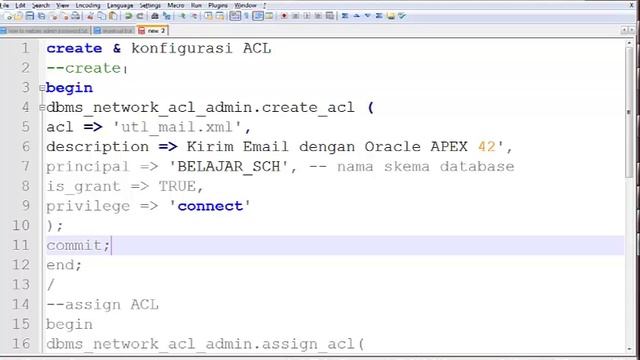This screenshot has width=640, height=360.
Task: Click the Save file toolbar icon
Action: point(30,16)
